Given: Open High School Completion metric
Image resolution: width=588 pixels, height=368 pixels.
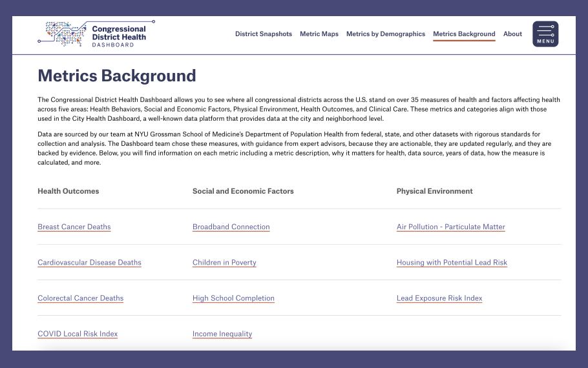Looking at the screenshot, I should (233, 298).
